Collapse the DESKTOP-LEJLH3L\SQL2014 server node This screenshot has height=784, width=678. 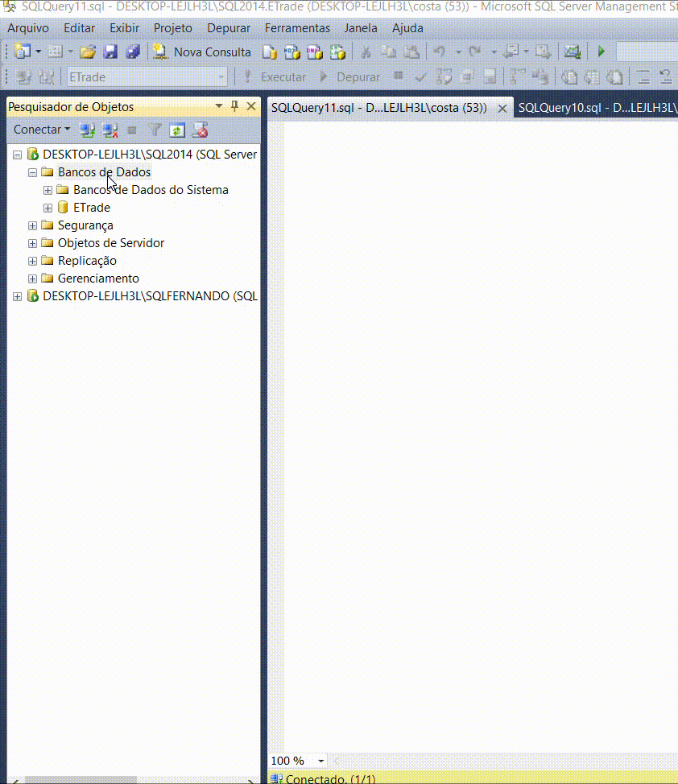pyautogui.click(x=18, y=155)
